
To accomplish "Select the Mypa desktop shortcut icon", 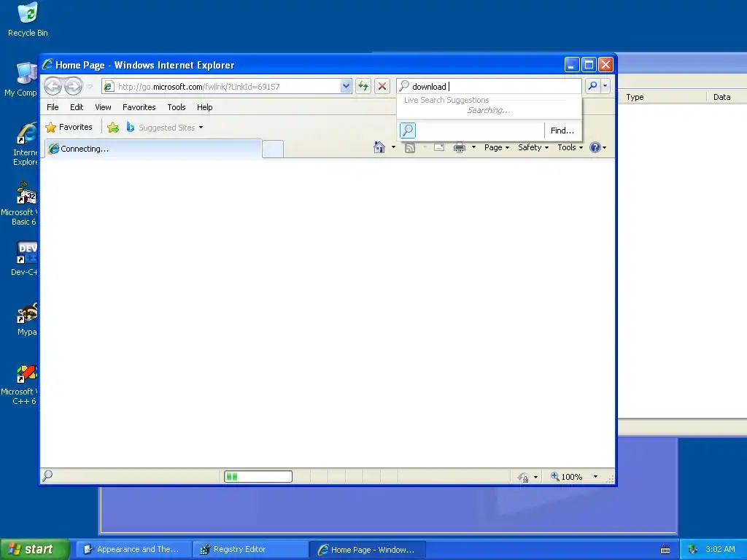I will tap(27, 319).
